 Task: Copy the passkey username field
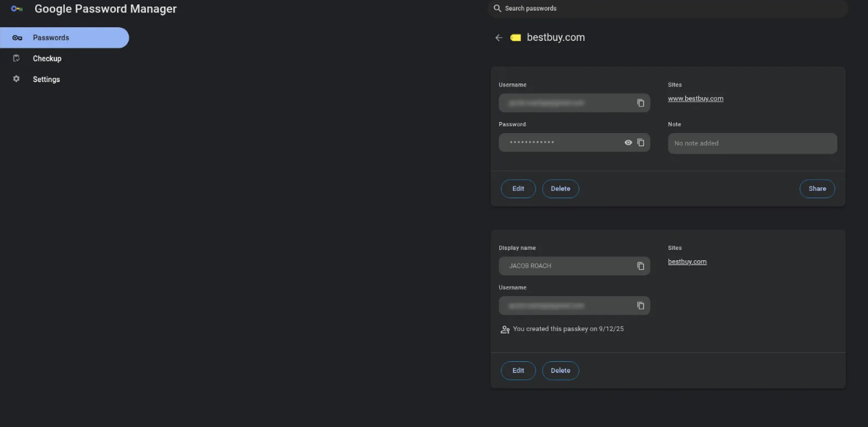click(640, 306)
